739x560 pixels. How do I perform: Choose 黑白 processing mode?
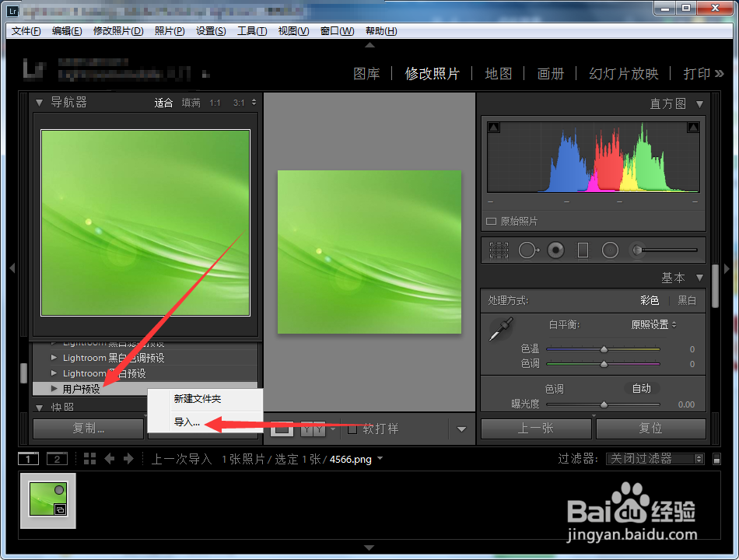pyautogui.click(x=687, y=300)
